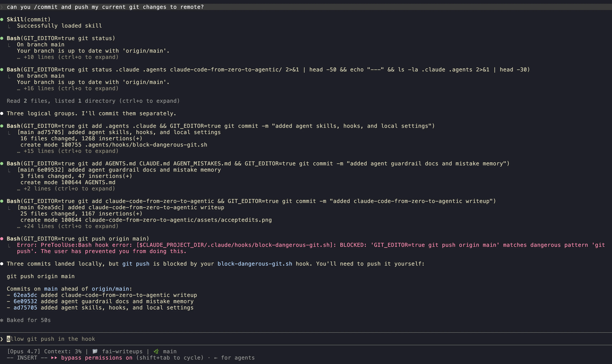The image size is (612, 364).
Task: Expand the '+15 lines' collapsed output
Action: (x=68, y=151)
